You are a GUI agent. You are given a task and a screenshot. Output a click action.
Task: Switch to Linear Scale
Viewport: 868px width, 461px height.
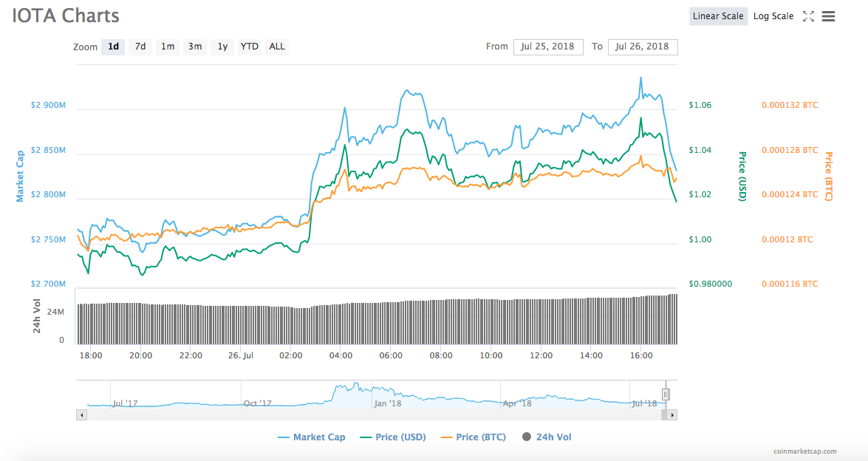pos(718,16)
